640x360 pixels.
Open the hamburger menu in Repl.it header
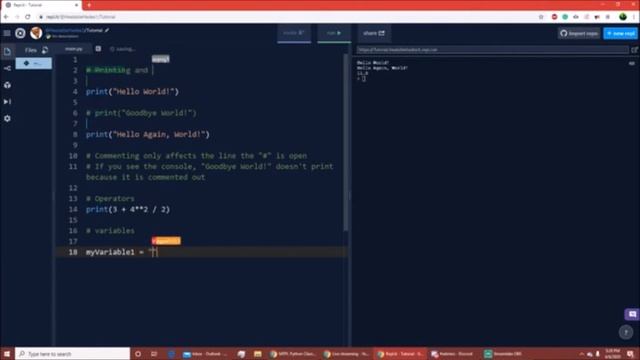[x=7, y=33]
